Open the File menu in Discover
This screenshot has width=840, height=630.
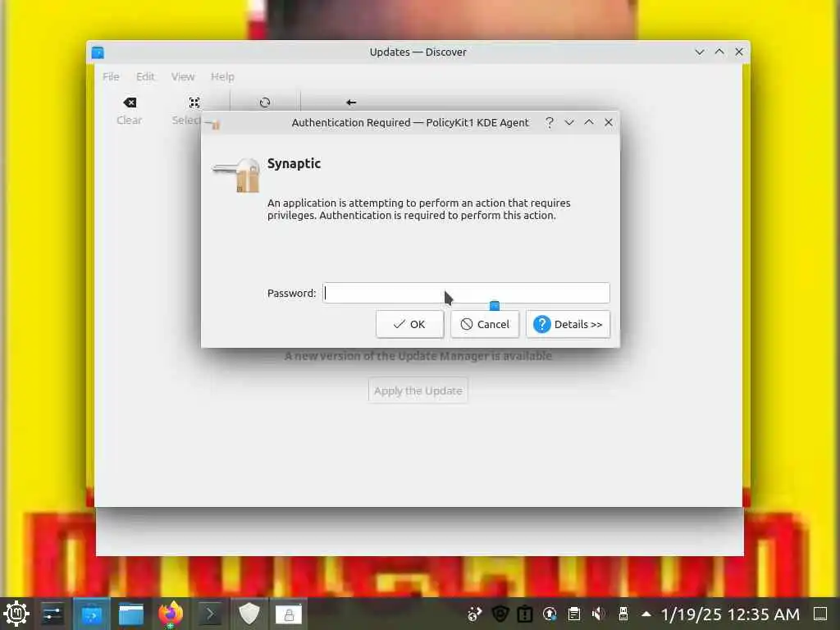click(111, 76)
